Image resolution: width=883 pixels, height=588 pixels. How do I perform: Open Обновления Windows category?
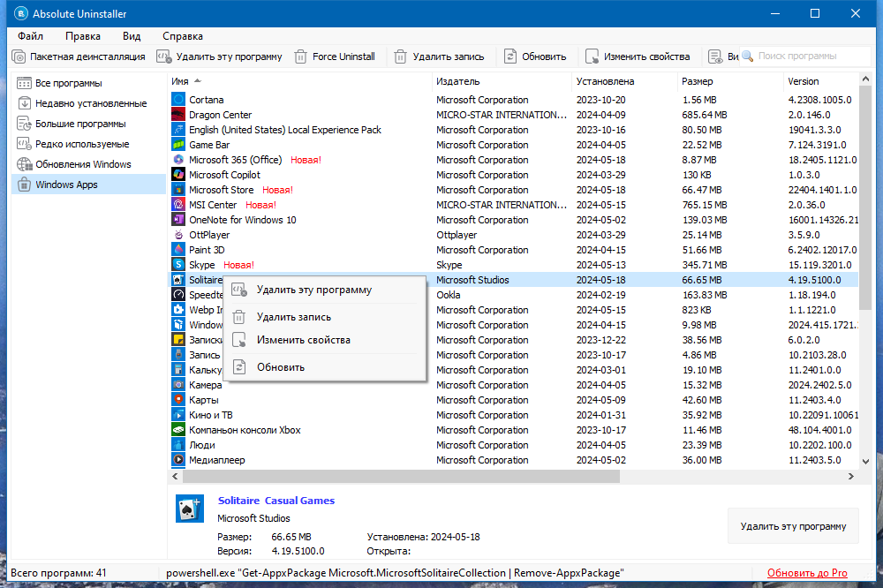88,164
